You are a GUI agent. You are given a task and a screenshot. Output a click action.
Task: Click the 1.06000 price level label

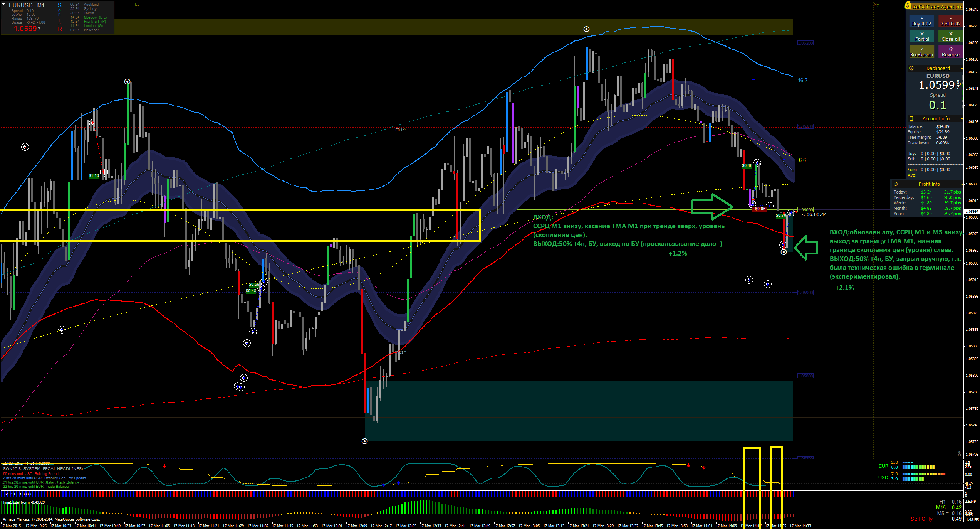click(805, 210)
